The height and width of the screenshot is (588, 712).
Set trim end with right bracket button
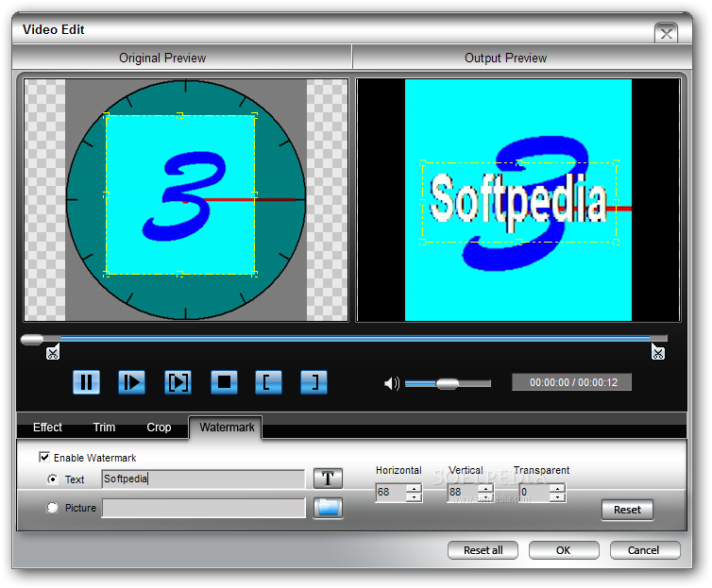(314, 382)
